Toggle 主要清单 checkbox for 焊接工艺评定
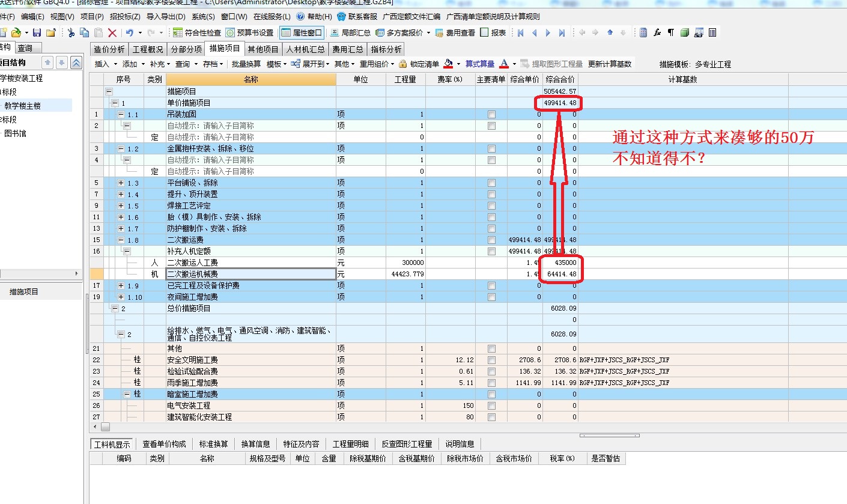The image size is (847, 504). (x=492, y=205)
